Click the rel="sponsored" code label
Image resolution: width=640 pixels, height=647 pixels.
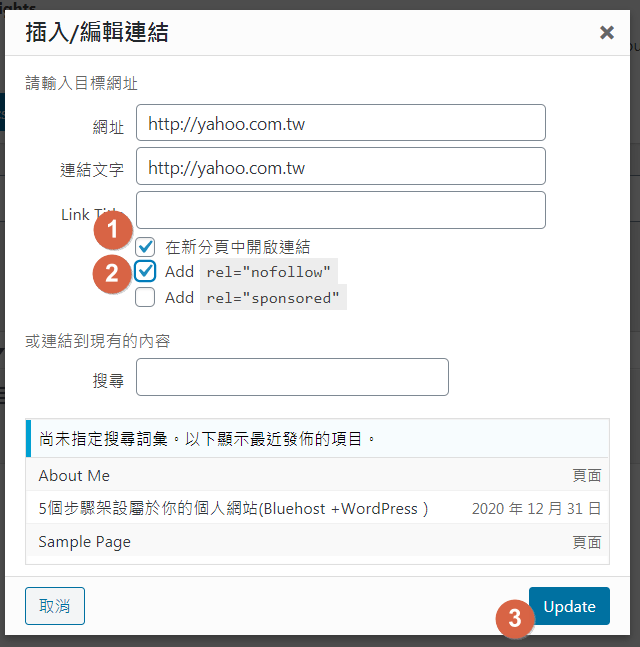tap(272, 297)
